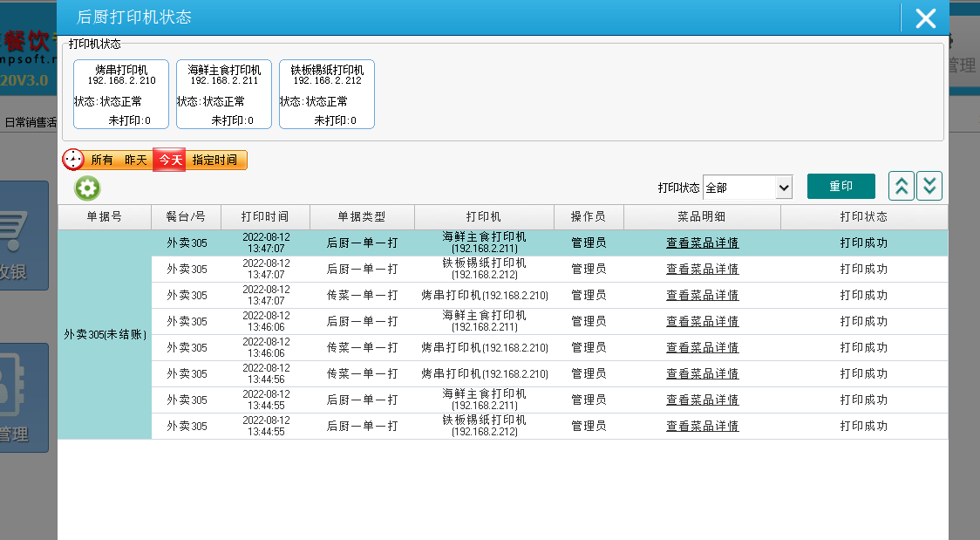980x540 pixels.
Task: Select the 今天 date filter
Action: pyautogui.click(x=170, y=161)
